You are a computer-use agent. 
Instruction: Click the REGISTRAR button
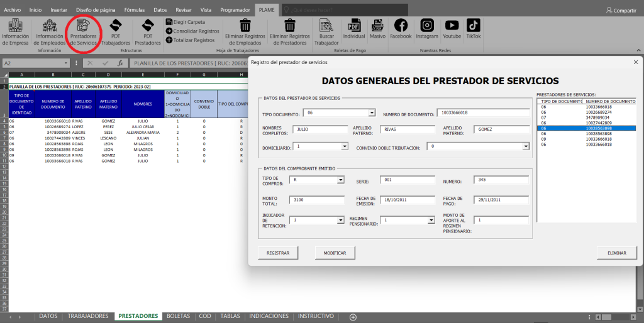278,253
